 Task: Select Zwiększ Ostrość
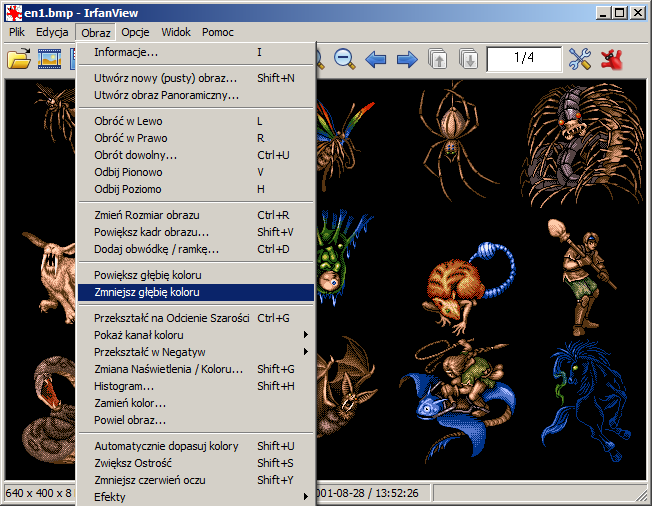(196, 463)
